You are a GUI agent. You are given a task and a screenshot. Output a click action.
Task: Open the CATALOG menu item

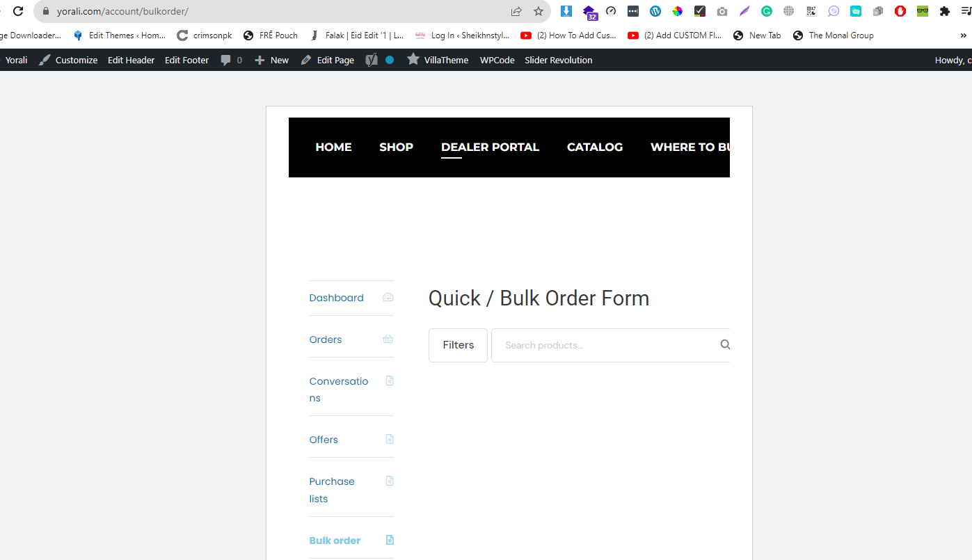595,147
